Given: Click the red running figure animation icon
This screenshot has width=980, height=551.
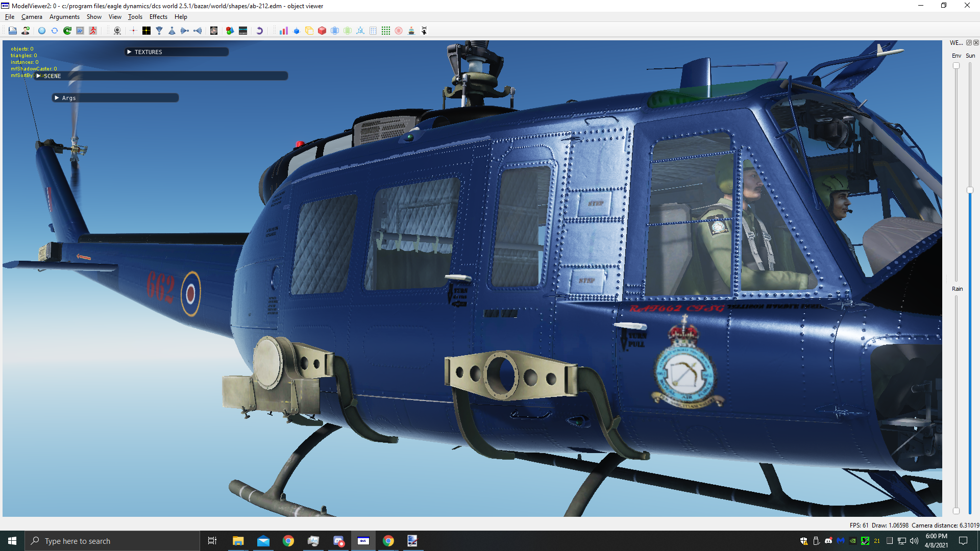Looking at the screenshot, I should (x=93, y=31).
